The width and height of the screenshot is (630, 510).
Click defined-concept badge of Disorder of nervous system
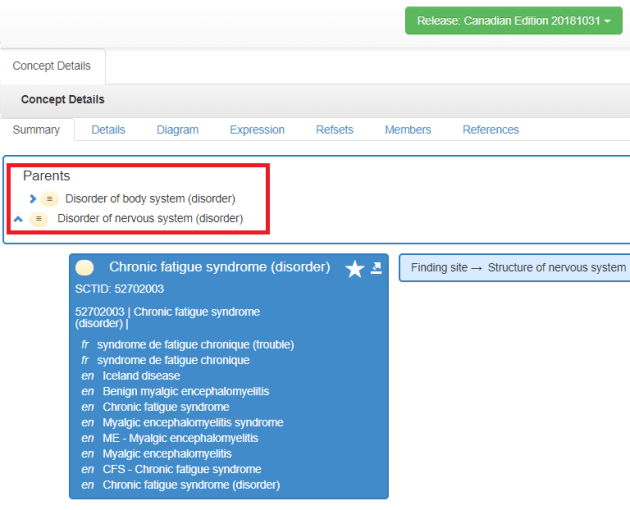point(38,219)
